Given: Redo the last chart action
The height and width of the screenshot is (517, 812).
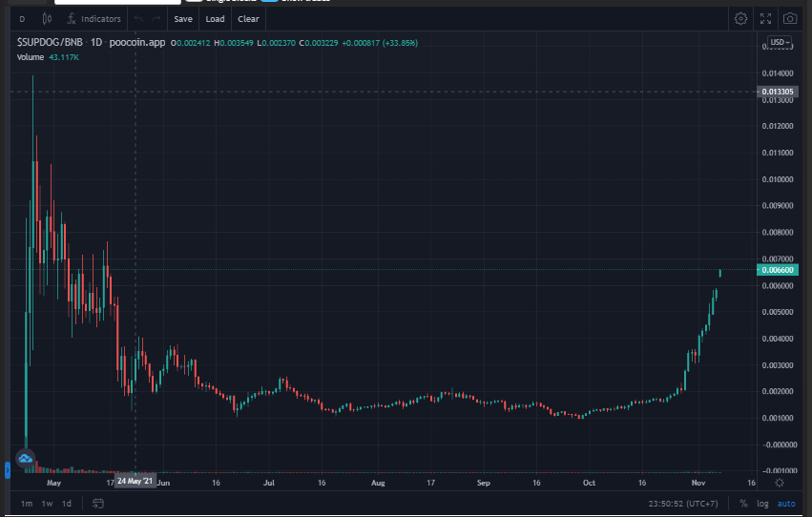Looking at the screenshot, I should (156, 19).
